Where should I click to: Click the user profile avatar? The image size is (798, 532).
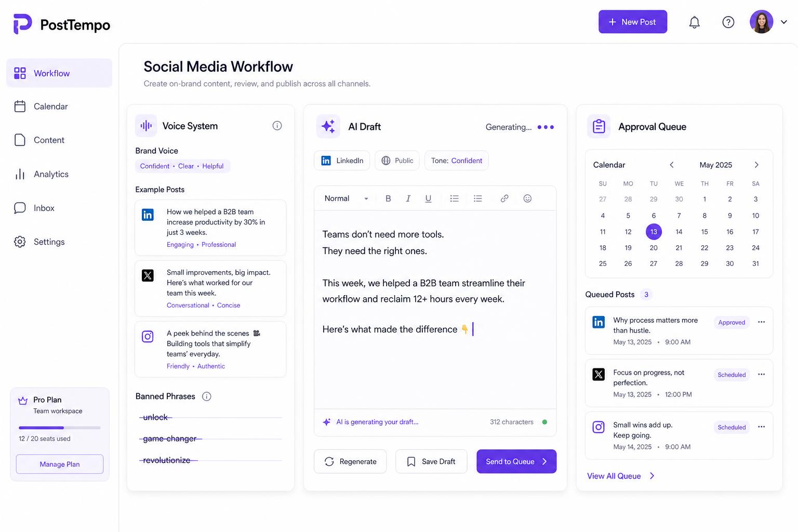[x=761, y=22]
